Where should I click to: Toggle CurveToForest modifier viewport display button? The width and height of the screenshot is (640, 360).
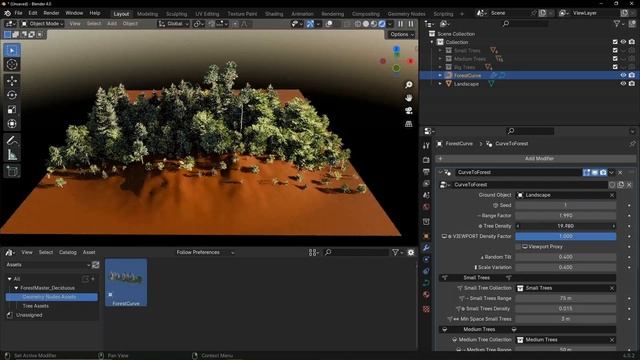click(x=595, y=173)
